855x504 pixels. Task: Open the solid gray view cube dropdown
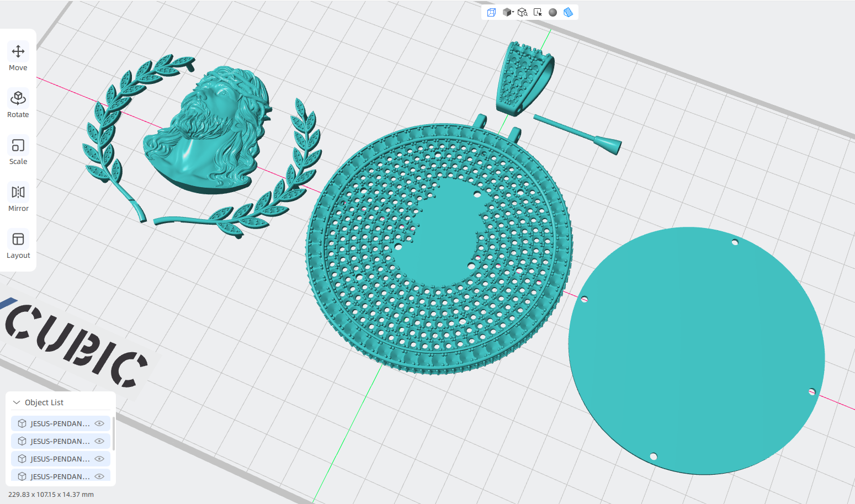click(508, 12)
